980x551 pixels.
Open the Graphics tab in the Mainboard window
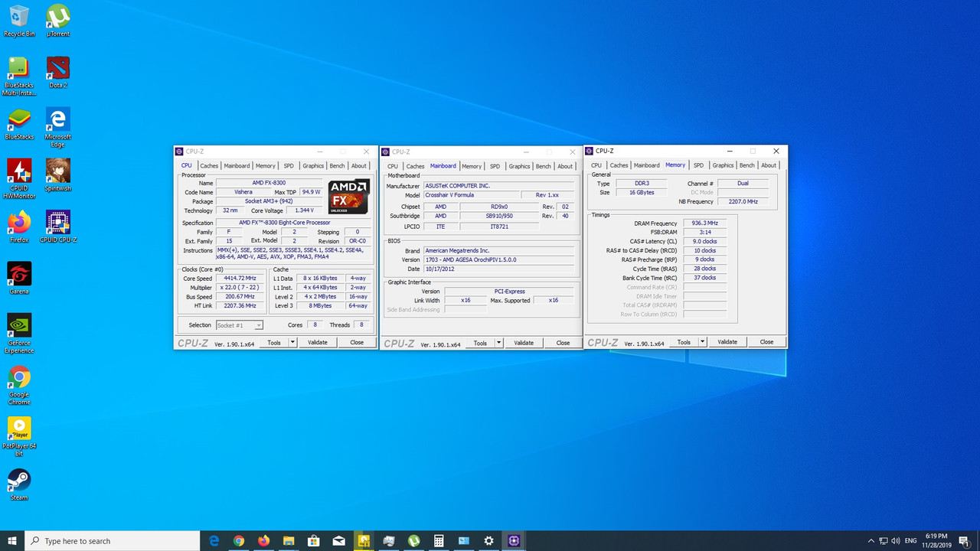519,166
